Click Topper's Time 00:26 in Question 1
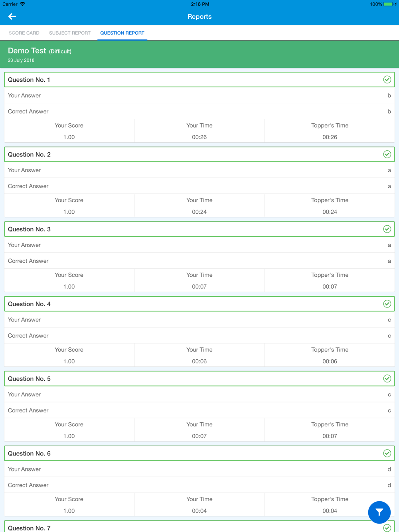399x532 pixels. [x=330, y=131]
